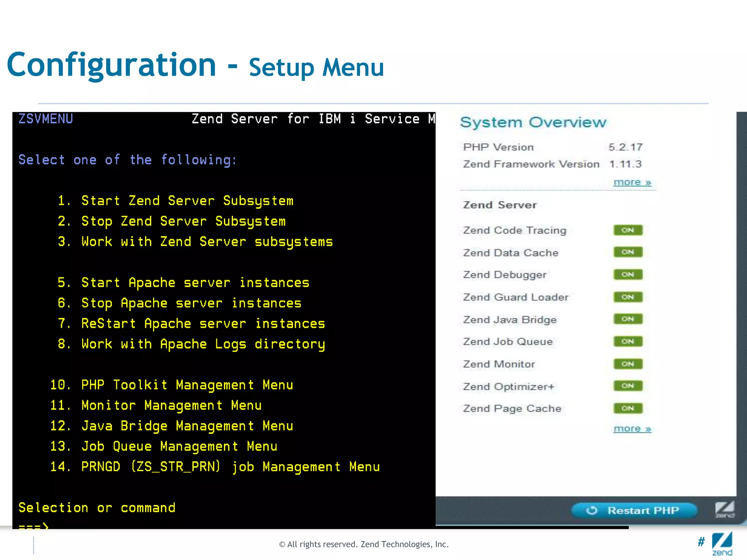Open option 12 Java Bridge Management Menu
This screenshot has width=747, height=560.
point(171,426)
